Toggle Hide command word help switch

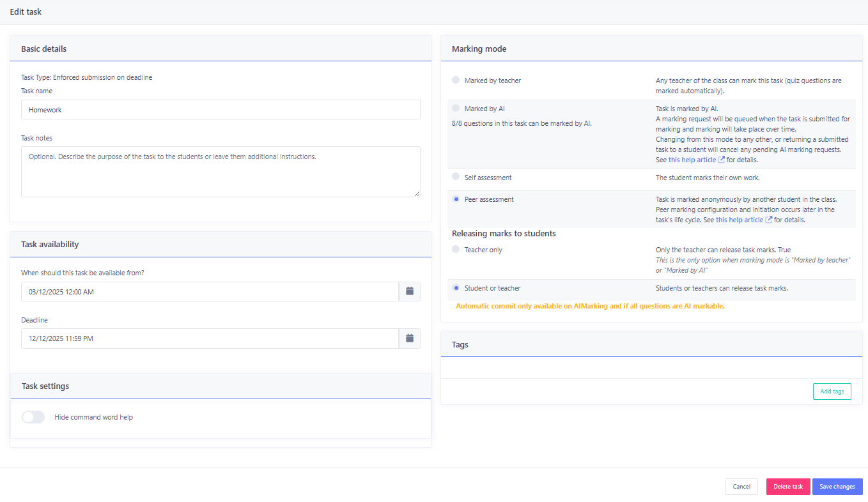point(33,417)
